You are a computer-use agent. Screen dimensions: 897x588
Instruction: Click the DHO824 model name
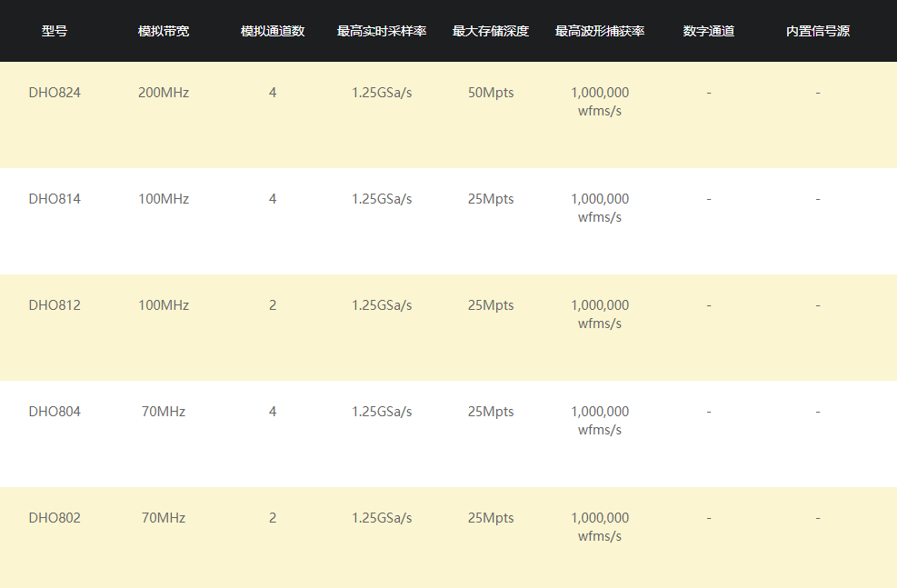click(x=55, y=93)
